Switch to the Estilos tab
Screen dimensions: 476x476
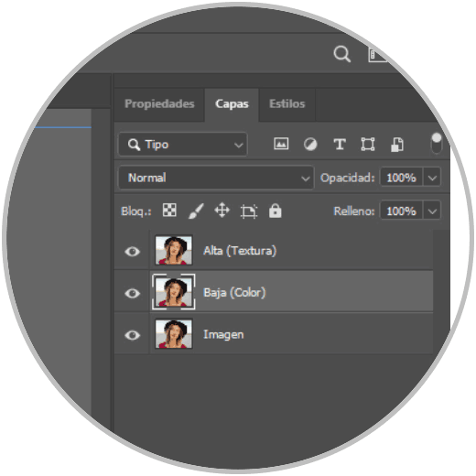(287, 103)
